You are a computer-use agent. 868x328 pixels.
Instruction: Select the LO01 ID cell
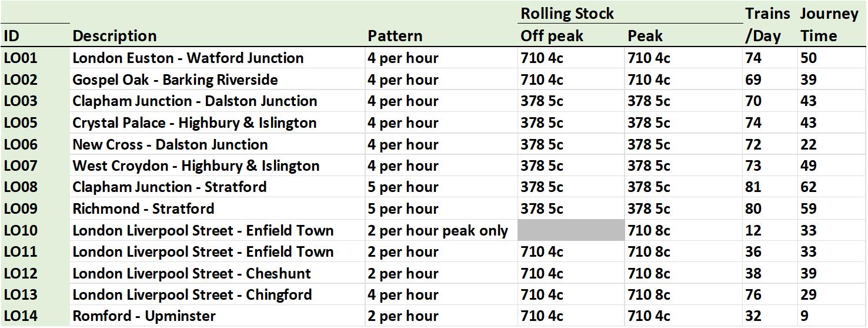coord(21,58)
